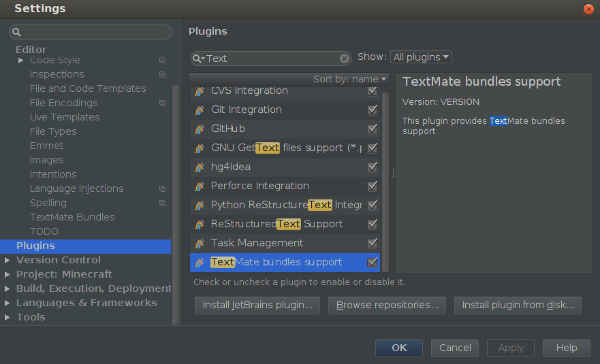
Task: Select Plugins in the settings tree
Action: click(86, 246)
